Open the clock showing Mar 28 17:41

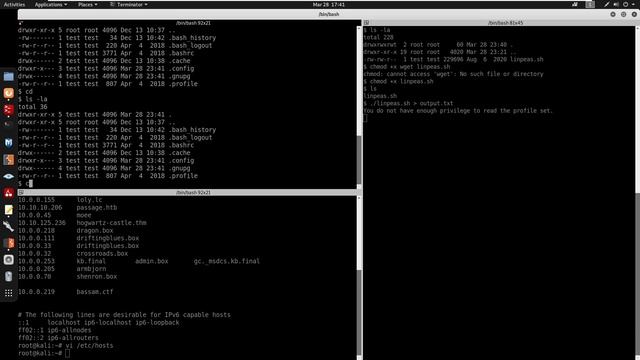(x=329, y=4)
